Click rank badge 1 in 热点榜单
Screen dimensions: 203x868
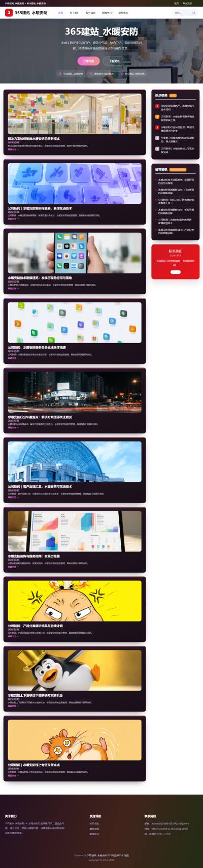(x=157, y=106)
